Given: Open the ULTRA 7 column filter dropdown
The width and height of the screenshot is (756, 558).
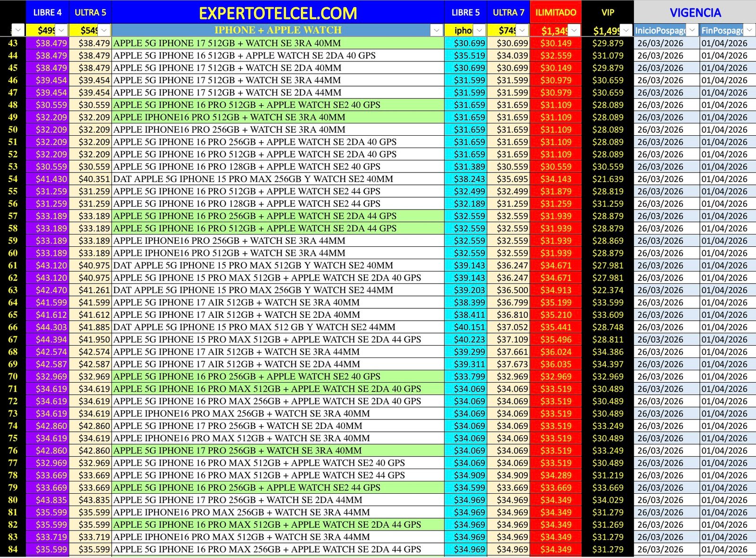Looking at the screenshot, I should coord(521,30).
